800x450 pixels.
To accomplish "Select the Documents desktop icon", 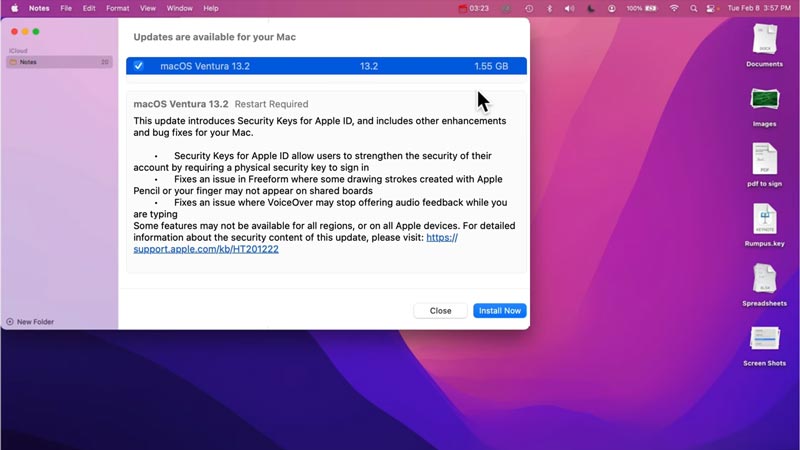I will tap(764, 45).
